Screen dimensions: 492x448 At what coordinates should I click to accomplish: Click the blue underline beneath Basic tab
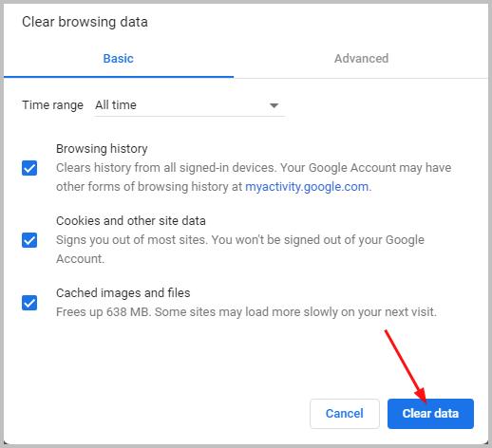point(119,77)
